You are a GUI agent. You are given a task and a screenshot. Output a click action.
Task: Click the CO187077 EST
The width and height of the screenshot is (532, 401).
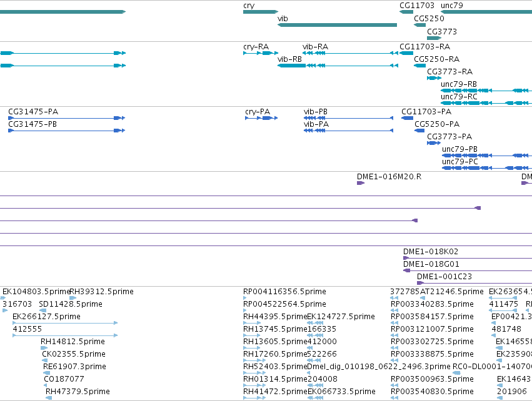[46, 385]
